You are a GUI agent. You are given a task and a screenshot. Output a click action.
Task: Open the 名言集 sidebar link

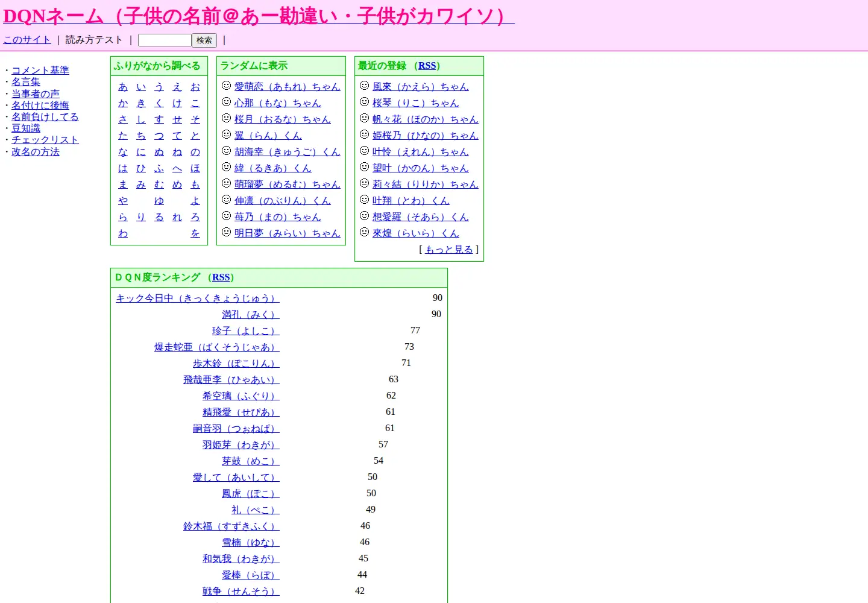26,82
